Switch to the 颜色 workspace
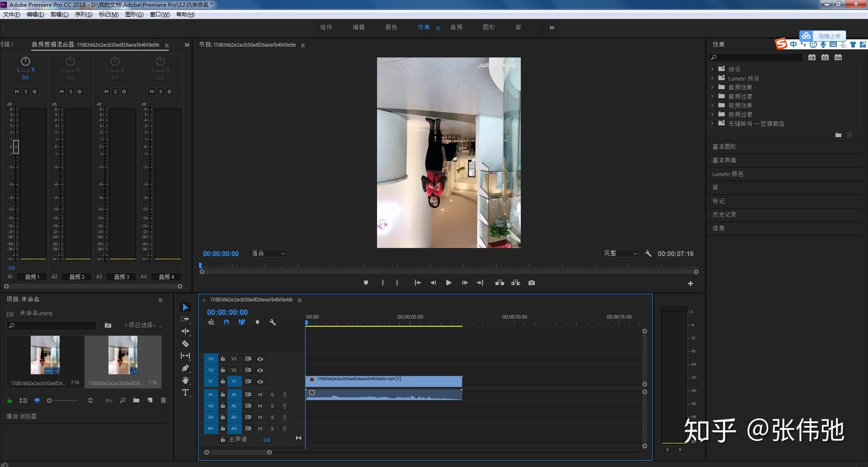 [x=391, y=27]
